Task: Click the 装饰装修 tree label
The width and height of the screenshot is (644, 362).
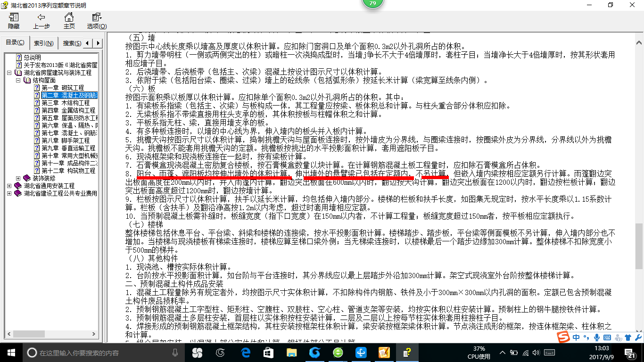Action: [44, 178]
